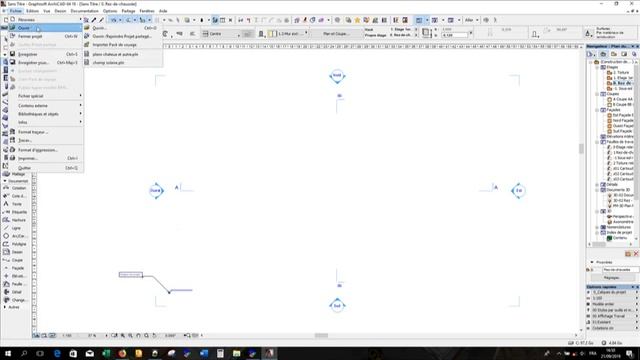Choose Quitter to exit ArchiCAD

[46, 168]
